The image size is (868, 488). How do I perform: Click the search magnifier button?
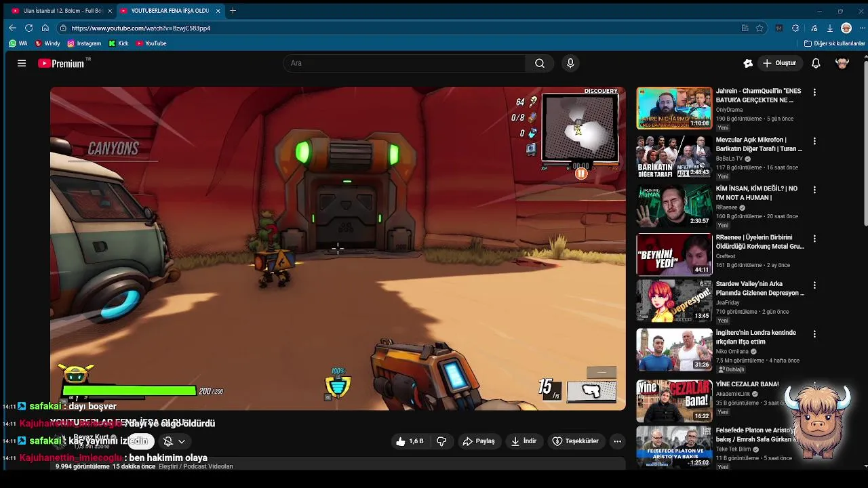(x=540, y=63)
